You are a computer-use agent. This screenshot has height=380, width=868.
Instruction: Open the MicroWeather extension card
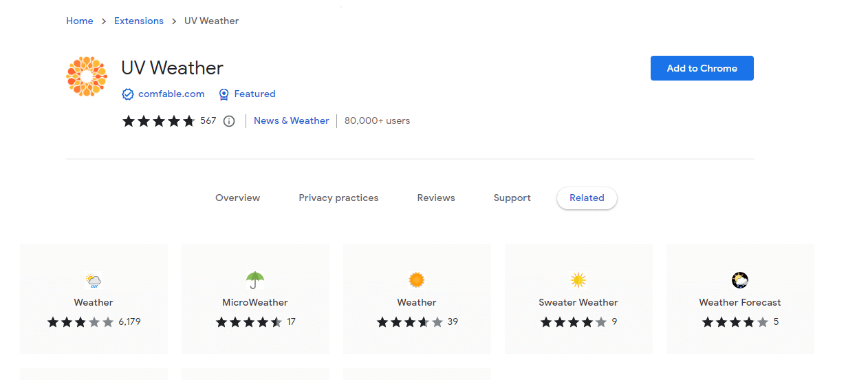click(x=255, y=299)
